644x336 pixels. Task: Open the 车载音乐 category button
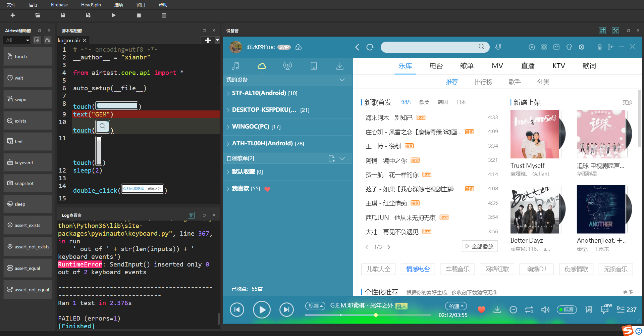pos(458,269)
